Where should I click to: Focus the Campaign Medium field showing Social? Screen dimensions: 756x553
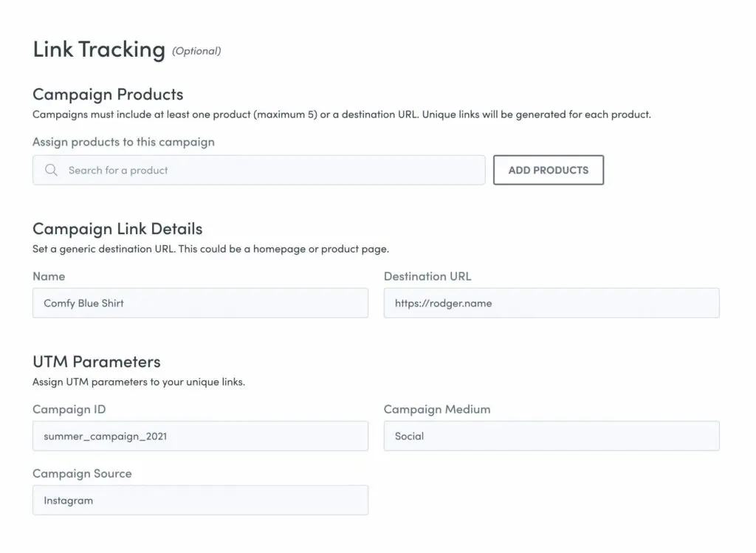pos(551,436)
